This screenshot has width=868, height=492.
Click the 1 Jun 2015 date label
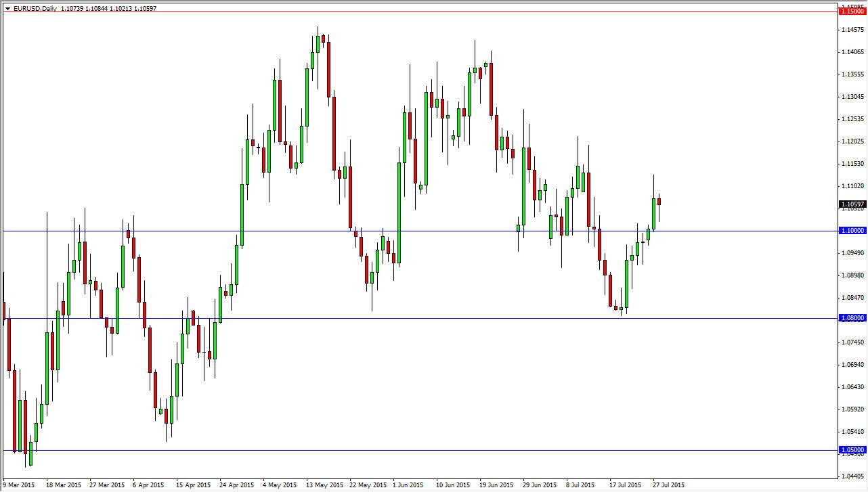click(410, 485)
